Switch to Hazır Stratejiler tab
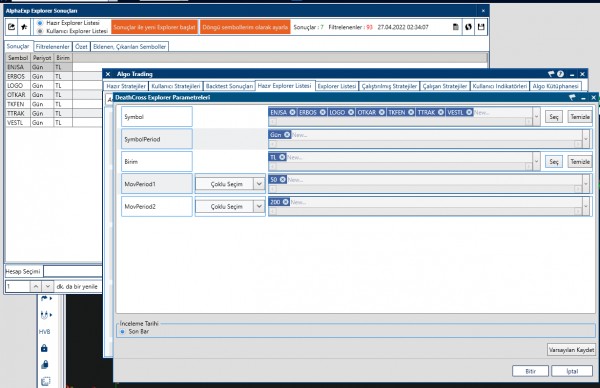This screenshot has width=600, height=388. coord(126,86)
